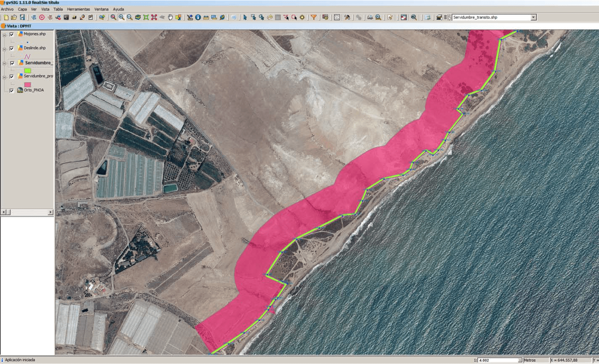The image size is (599, 364).
Task: Uncheck the Mojones.shp layer visibility checkbox
Action: tap(12, 34)
